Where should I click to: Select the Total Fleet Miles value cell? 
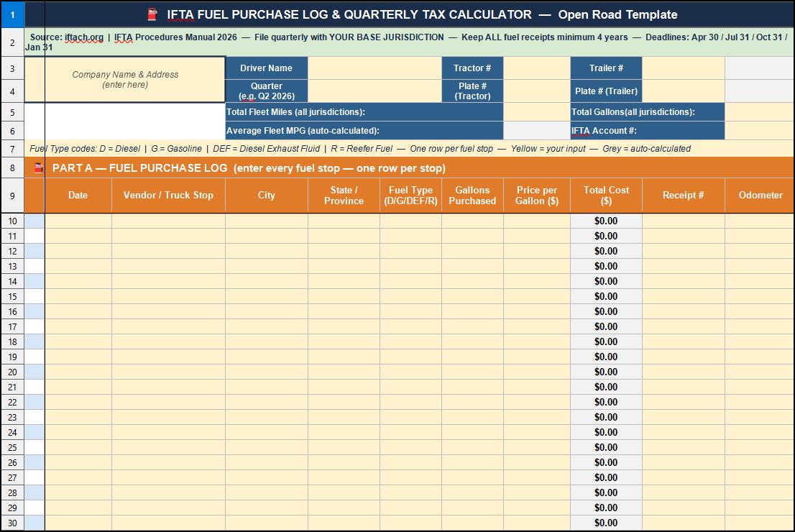tap(536, 111)
